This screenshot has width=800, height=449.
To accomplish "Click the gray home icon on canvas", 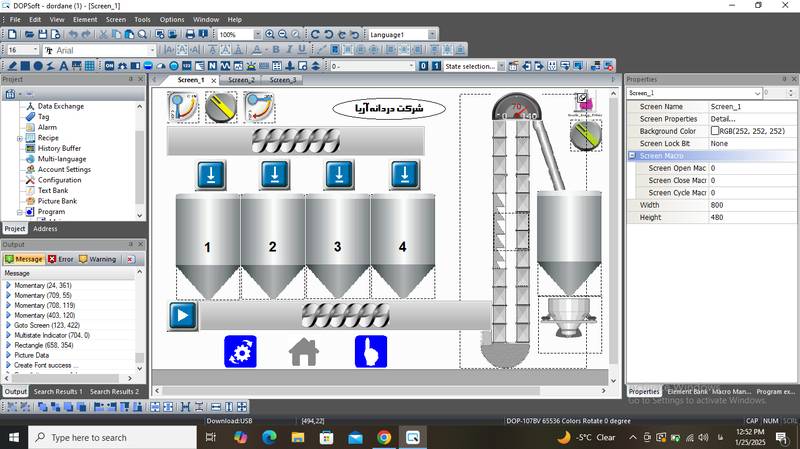I will tap(304, 351).
